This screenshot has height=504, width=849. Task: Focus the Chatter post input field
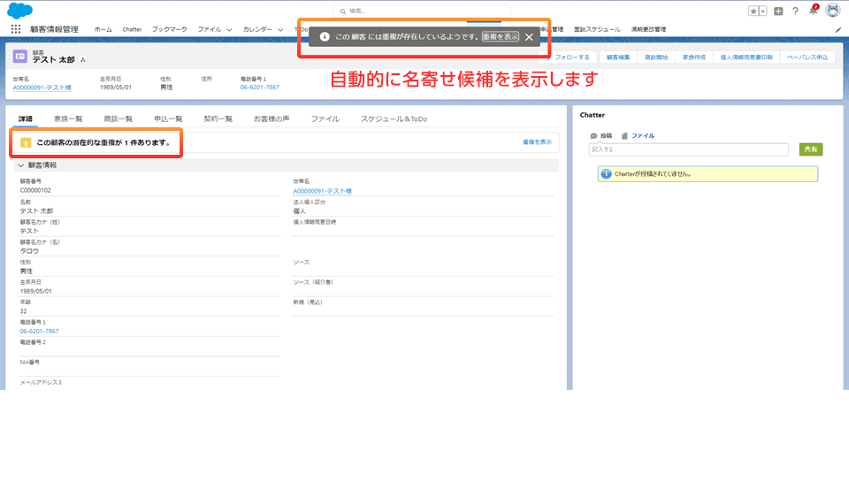tap(689, 149)
